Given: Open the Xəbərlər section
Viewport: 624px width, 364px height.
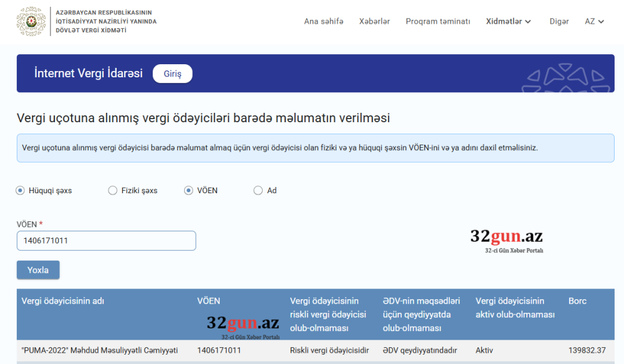Looking at the screenshot, I should click(x=374, y=21).
